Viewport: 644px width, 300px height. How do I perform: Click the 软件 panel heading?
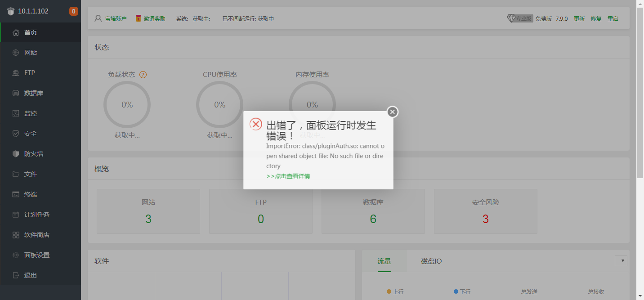tap(102, 261)
